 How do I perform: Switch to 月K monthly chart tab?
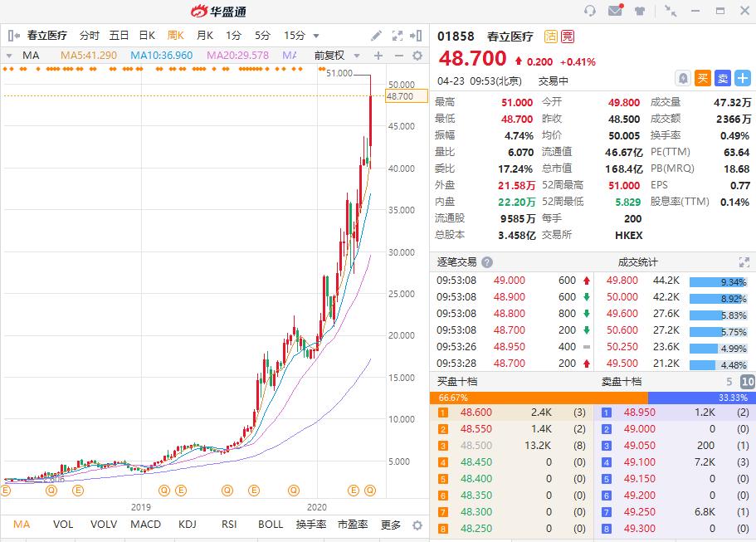(204, 35)
